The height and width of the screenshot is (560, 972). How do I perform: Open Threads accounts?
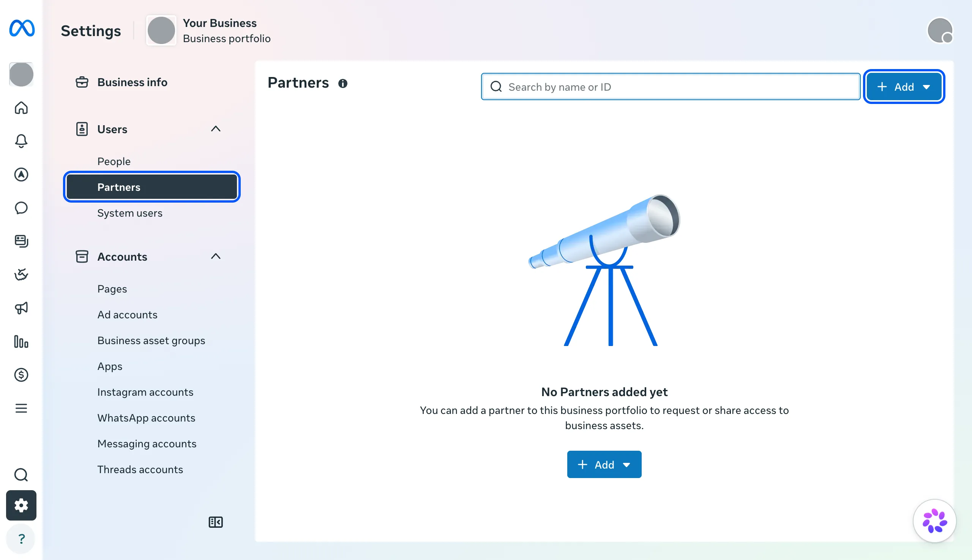(140, 469)
